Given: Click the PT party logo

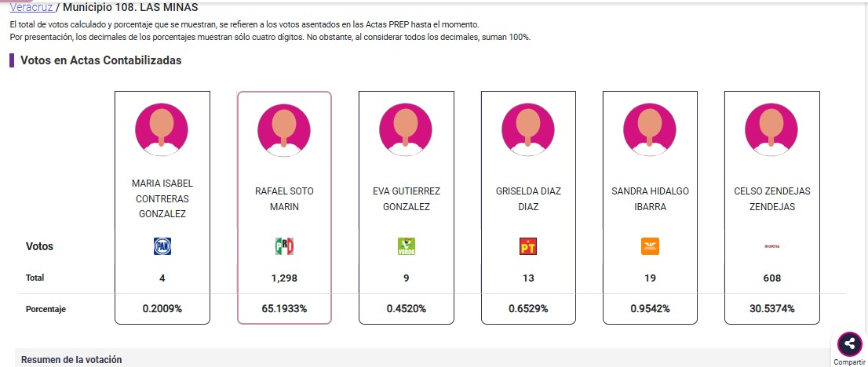Looking at the screenshot, I should (x=528, y=247).
